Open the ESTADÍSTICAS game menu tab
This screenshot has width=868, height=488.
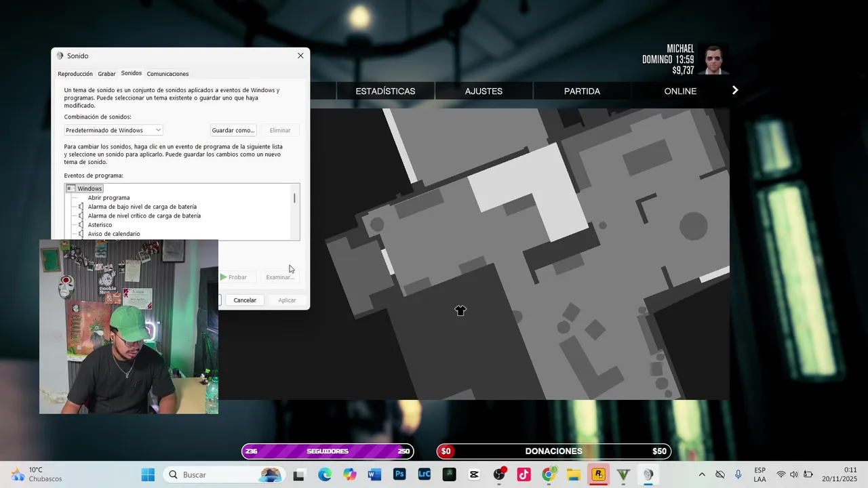click(385, 91)
